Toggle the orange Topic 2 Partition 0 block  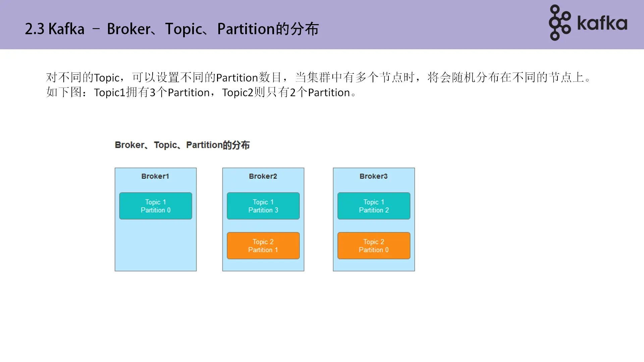374,246
